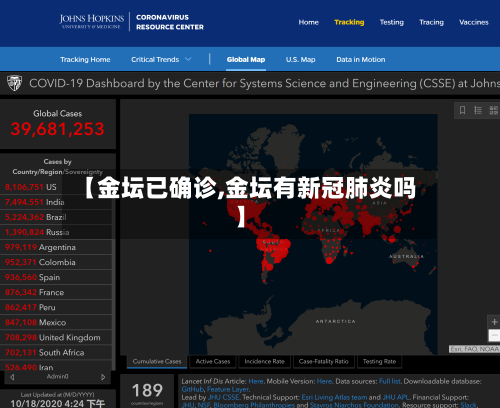Viewport: 500px width, 408px height.
Task: Select the 876,342 France row
Action: (56, 292)
